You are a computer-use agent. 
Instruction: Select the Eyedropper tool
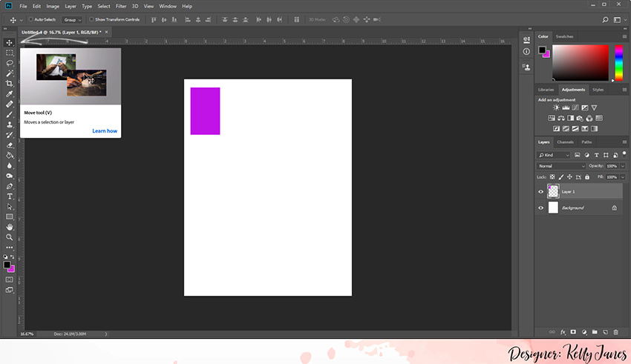[9, 94]
